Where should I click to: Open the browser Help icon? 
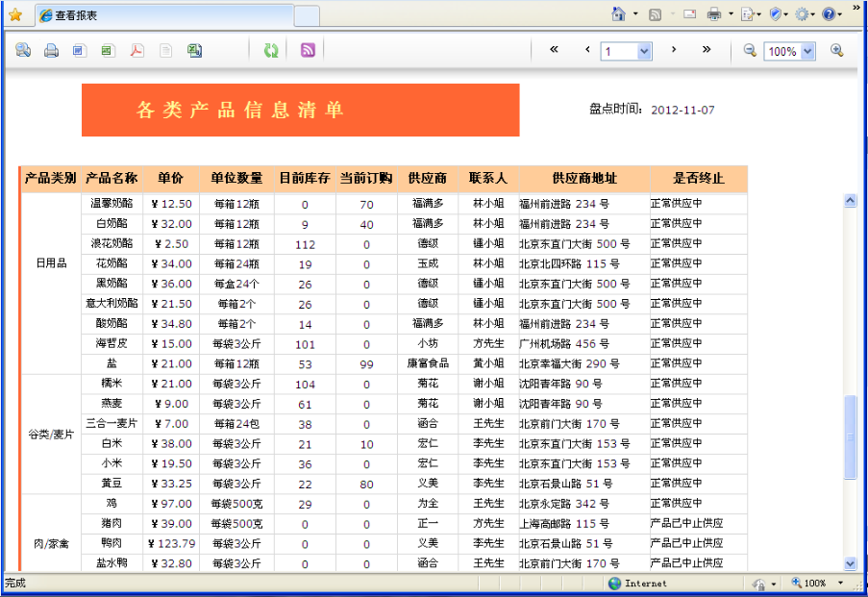pyautogui.click(x=829, y=14)
